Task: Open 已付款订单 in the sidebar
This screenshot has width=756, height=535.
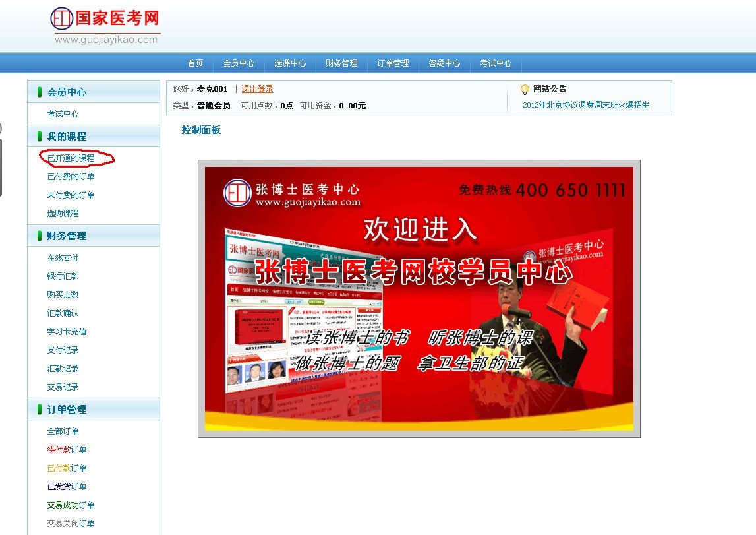Action: (x=67, y=468)
